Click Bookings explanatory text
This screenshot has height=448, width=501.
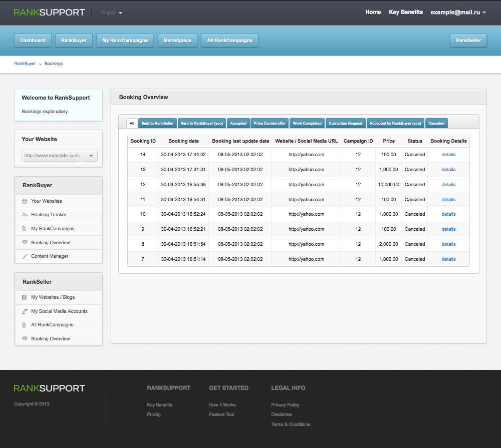[45, 112]
